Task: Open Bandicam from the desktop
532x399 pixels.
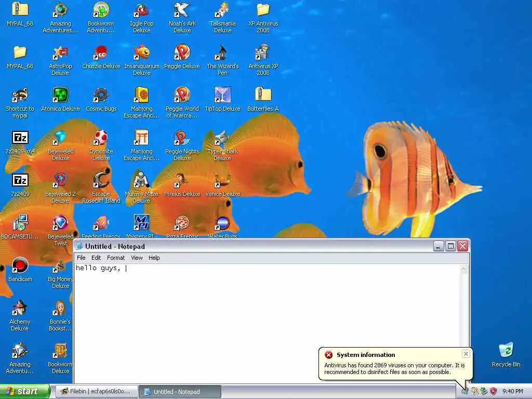Action: pyautogui.click(x=20, y=270)
